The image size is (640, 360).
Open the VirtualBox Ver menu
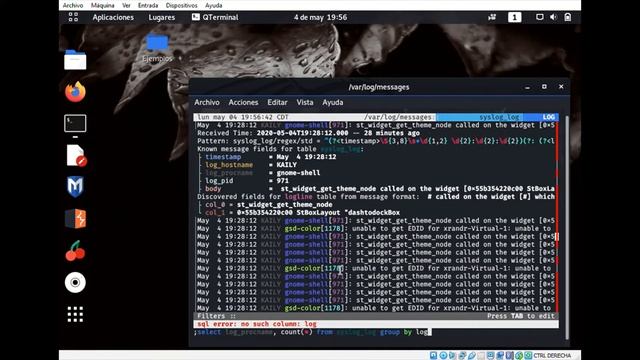[x=126, y=5]
